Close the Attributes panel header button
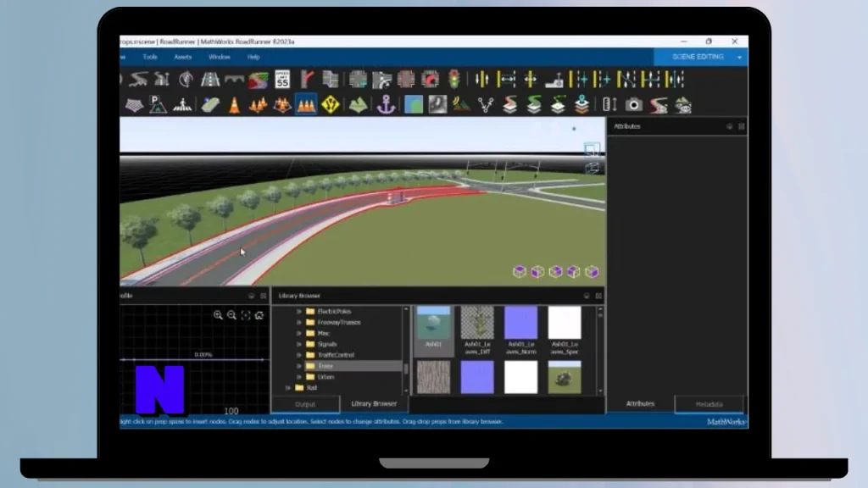The image size is (868, 488). click(741, 127)
